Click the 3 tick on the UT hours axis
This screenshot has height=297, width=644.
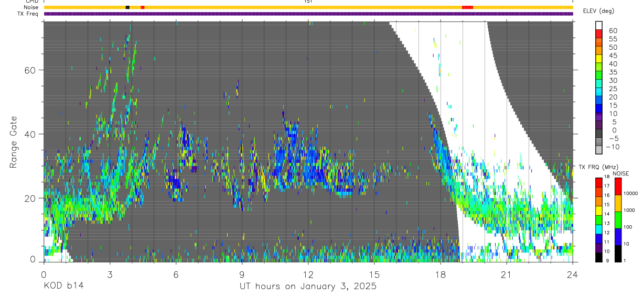(x=110, y=274)
